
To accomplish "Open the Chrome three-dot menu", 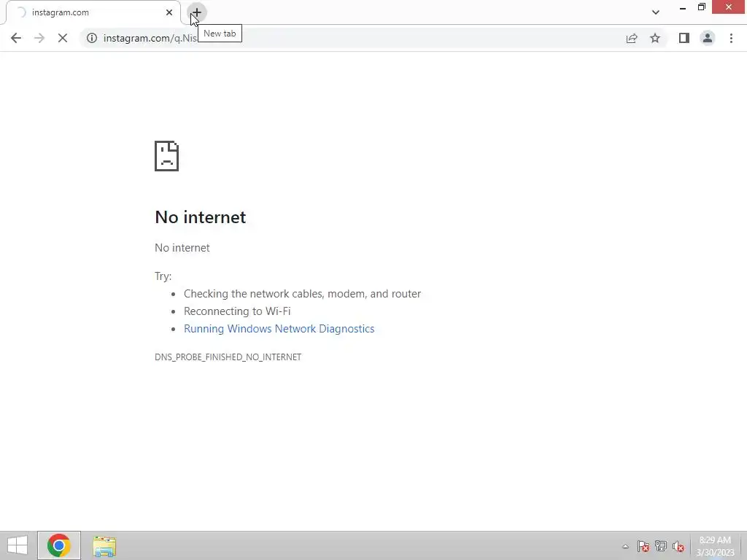I will pyautogui.click(x=731, y=38).
